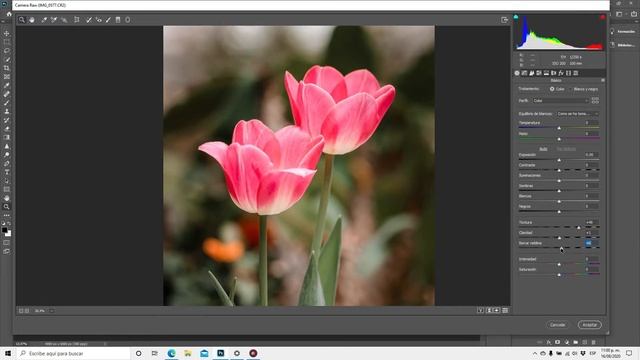Click the Borrar neblina value field
The image size is (640, 360).
(591, 243)
